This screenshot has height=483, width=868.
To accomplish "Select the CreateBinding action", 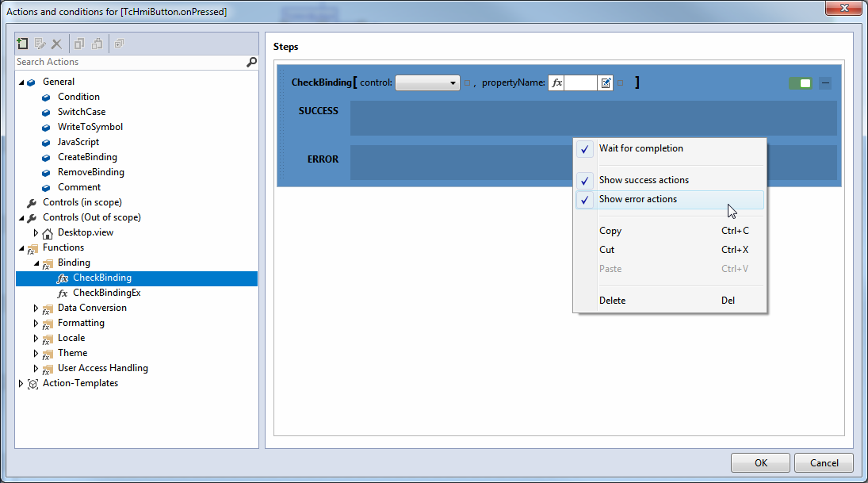I will pos(87,157).
